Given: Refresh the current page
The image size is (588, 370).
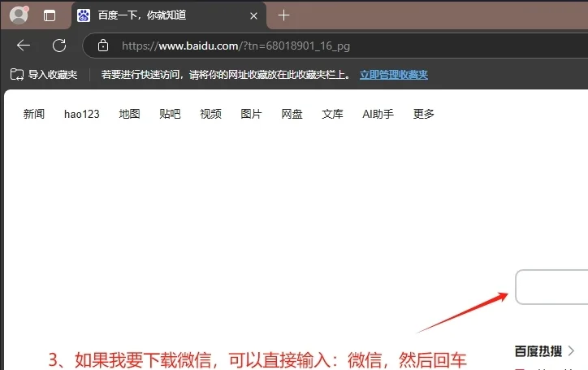Looking at the screenshot, I should pyautogui.click(x=59, y=46).
